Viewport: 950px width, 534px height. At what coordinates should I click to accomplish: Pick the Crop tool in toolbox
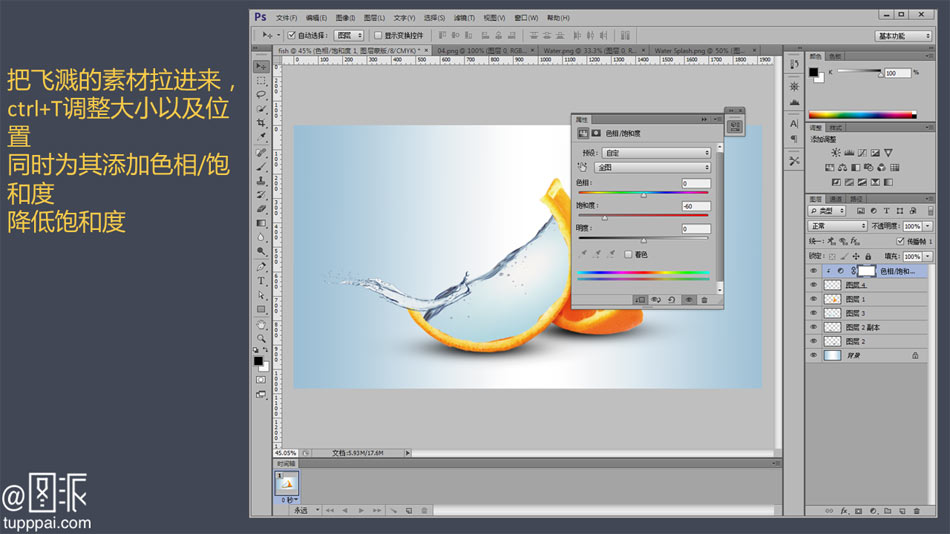(x=261, y=123)
